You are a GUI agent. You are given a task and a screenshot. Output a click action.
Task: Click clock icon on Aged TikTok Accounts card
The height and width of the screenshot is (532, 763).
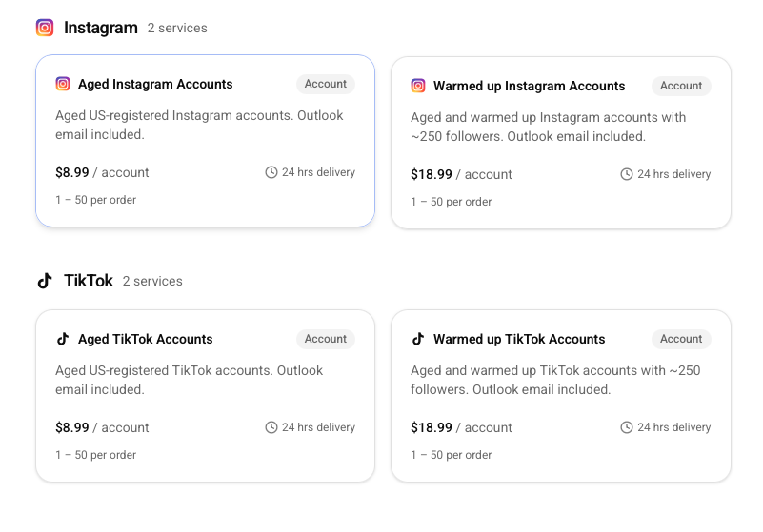coord(271,427)
